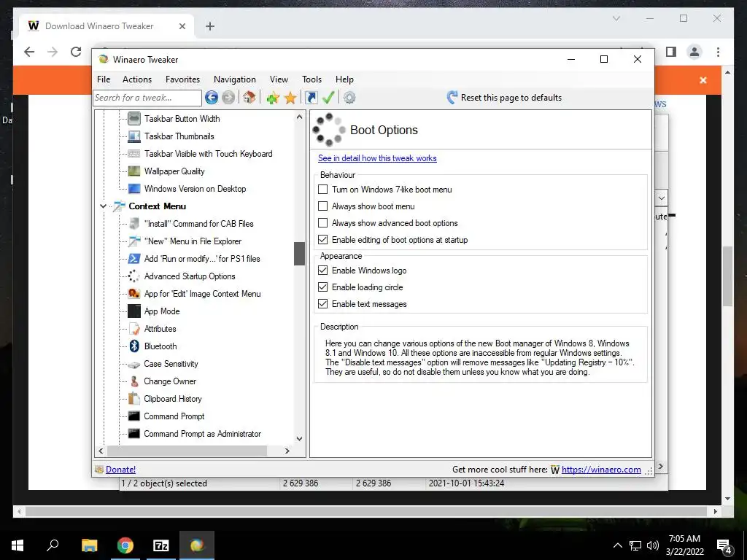Check Always show boot menu
Screen dimensions: 747x560
pos(323,206)
